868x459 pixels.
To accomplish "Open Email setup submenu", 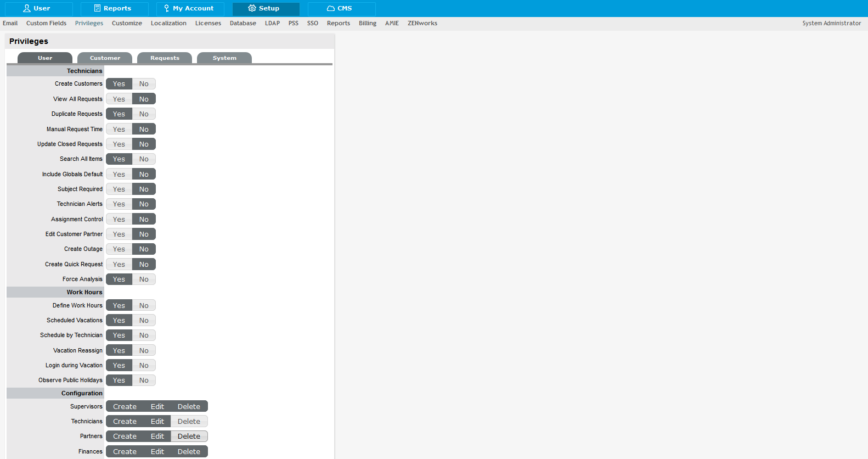I will (x=10, y=24).
